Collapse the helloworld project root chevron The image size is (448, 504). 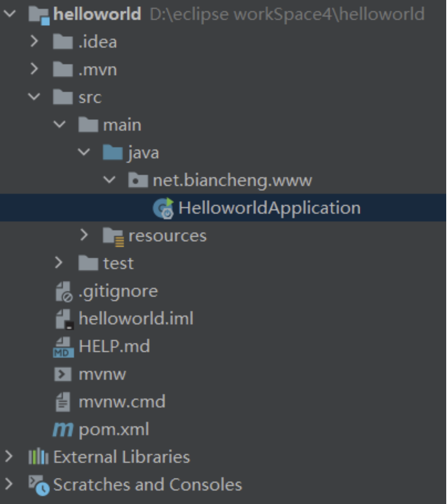[10, 14]
